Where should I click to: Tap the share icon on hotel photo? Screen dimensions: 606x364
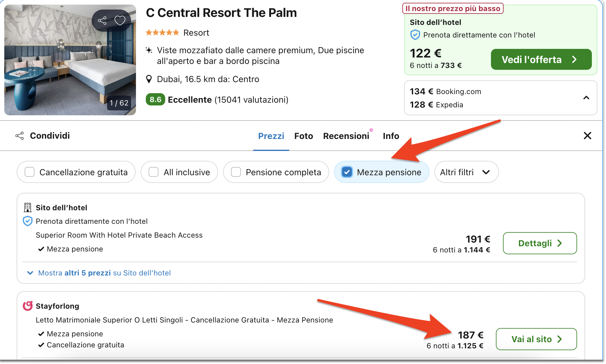[x=102, y=21]
